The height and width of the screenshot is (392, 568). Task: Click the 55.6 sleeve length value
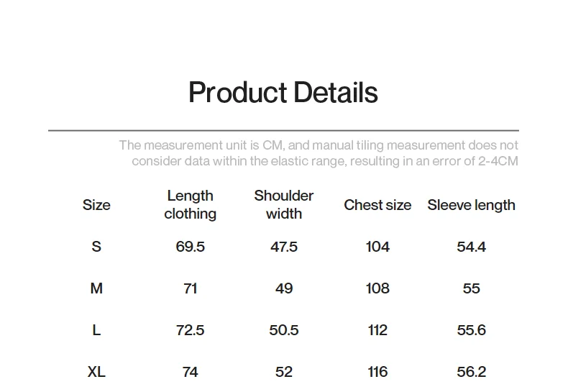(471, 330)
